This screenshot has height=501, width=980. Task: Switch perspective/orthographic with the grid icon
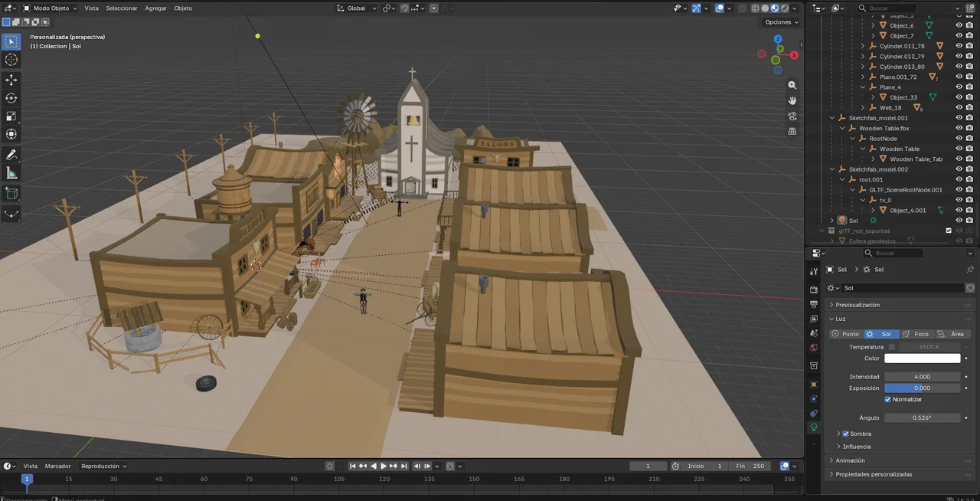792,131
